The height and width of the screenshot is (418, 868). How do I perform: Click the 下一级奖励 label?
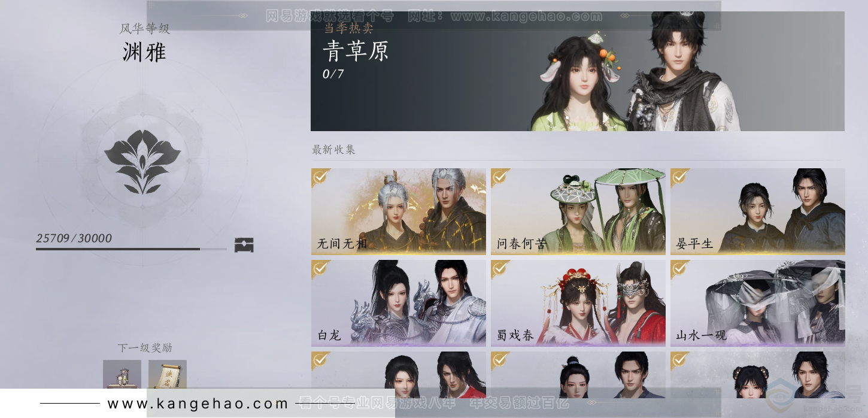pos(145,348)
